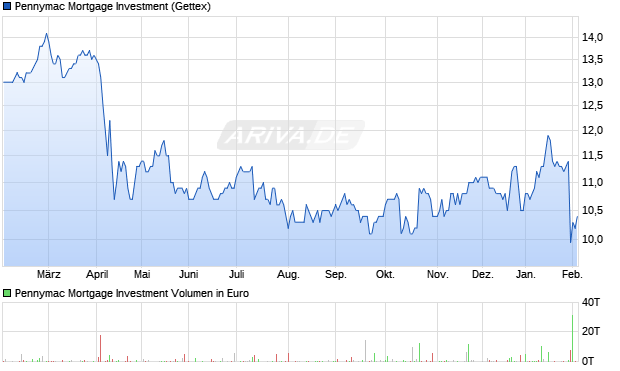This screenshot has height=371, width=620.
Task: Click the 0T volume axis value
Action: (x=588, y=360)
